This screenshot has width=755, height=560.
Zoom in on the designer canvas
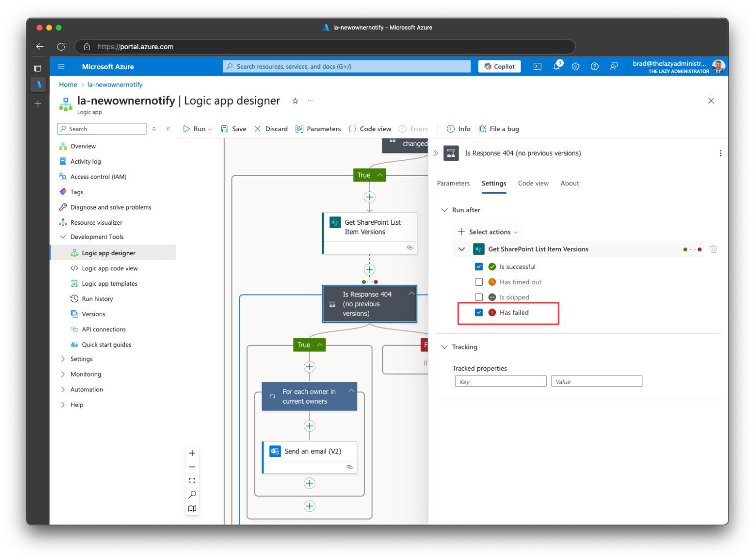192,453
